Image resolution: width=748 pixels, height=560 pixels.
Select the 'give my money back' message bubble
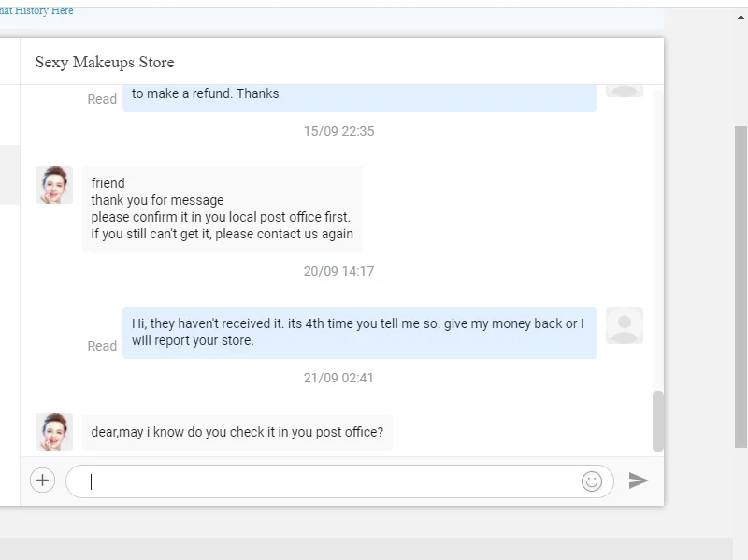point(359,332)
